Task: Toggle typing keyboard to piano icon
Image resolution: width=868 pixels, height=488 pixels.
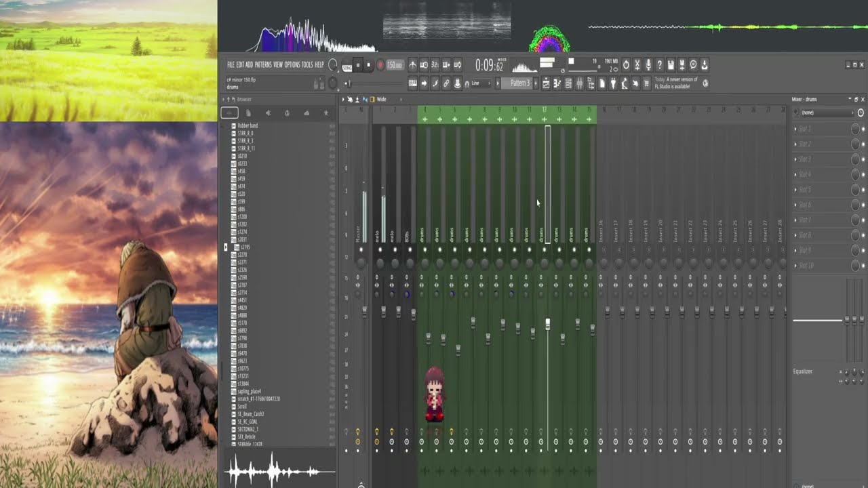Action: pos(412,83)
